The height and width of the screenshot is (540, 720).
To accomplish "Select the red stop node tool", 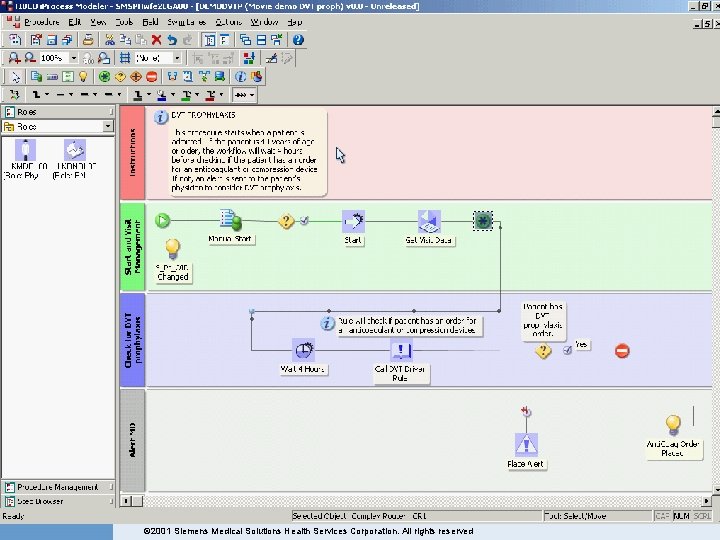I will point(152,77).
